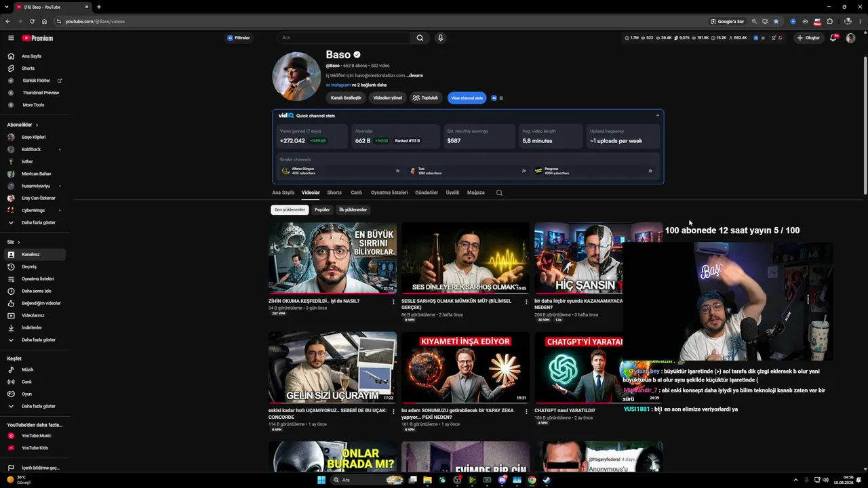Open more options for ZİHİN OKUMA video

point(393,302)
